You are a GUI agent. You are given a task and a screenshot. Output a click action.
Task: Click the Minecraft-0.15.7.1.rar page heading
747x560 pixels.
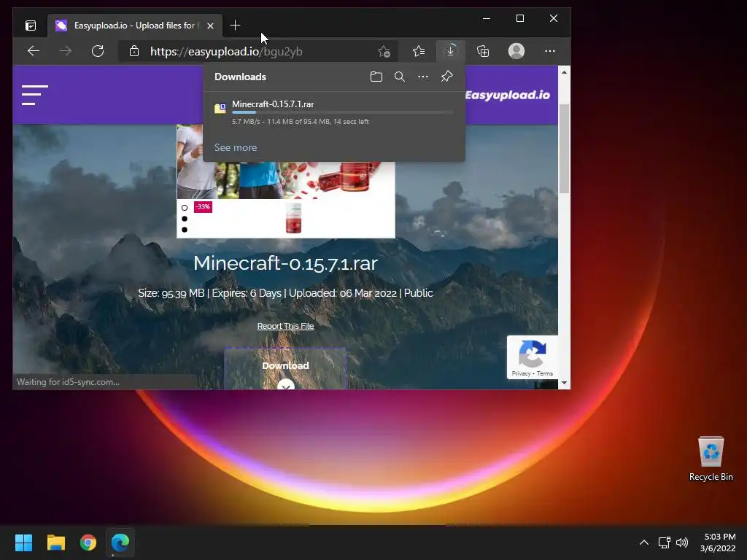click(285, 262)
